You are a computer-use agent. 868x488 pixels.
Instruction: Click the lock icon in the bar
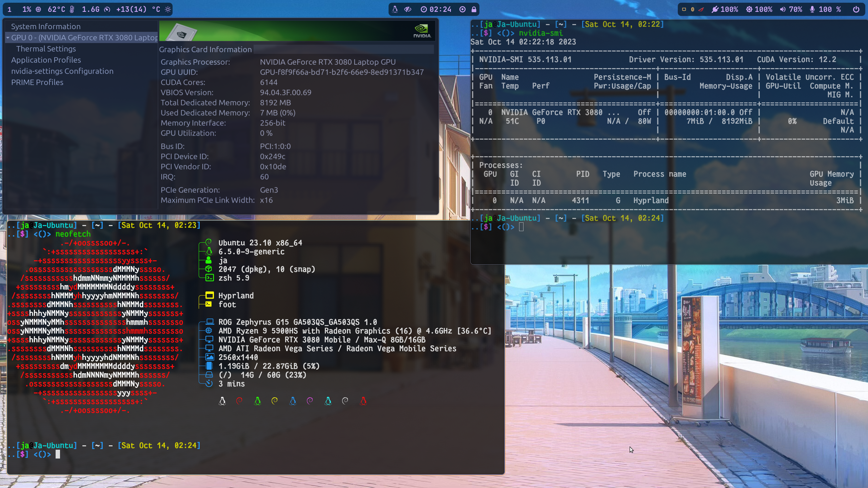coord(474,9)
